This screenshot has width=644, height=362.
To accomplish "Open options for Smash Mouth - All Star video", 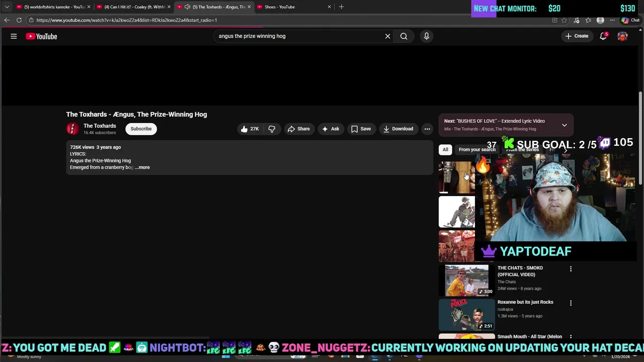I will (571, 337).
